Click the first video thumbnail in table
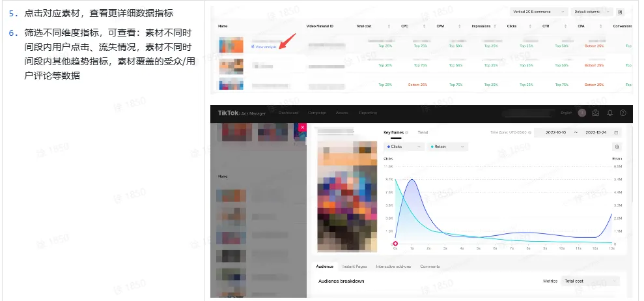This screenshot has height=301, width=644. tap(231, 45)
